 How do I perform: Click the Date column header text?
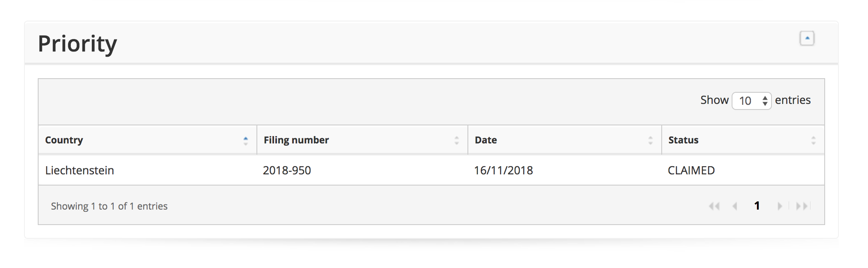(485, 140)
